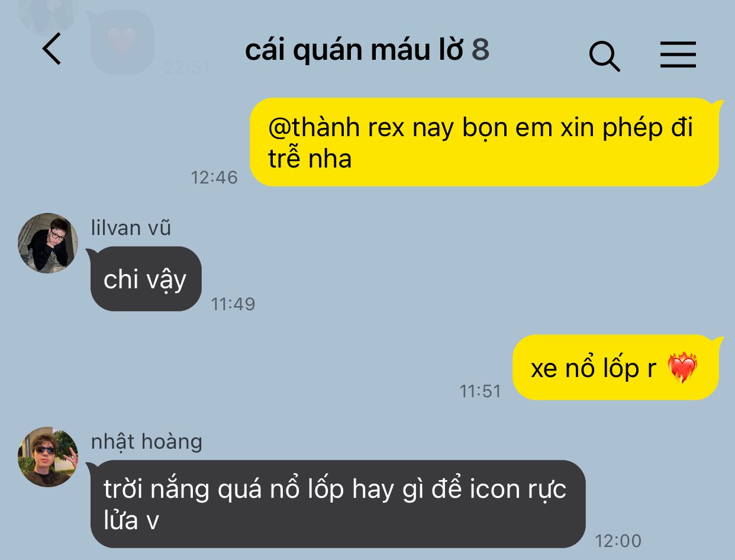Open chat title cái quán máu lờ
Screen dimensions: 735x560
pos(354,50)
